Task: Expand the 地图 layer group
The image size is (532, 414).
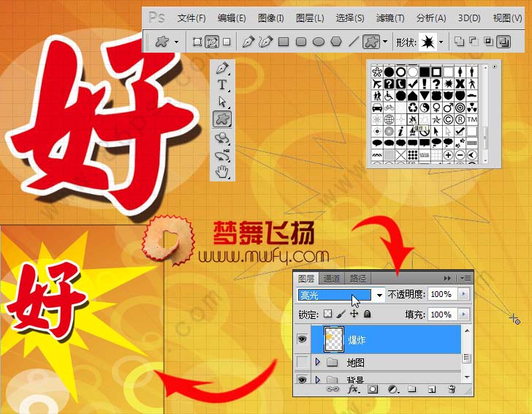Action: [x=318, y=361]
